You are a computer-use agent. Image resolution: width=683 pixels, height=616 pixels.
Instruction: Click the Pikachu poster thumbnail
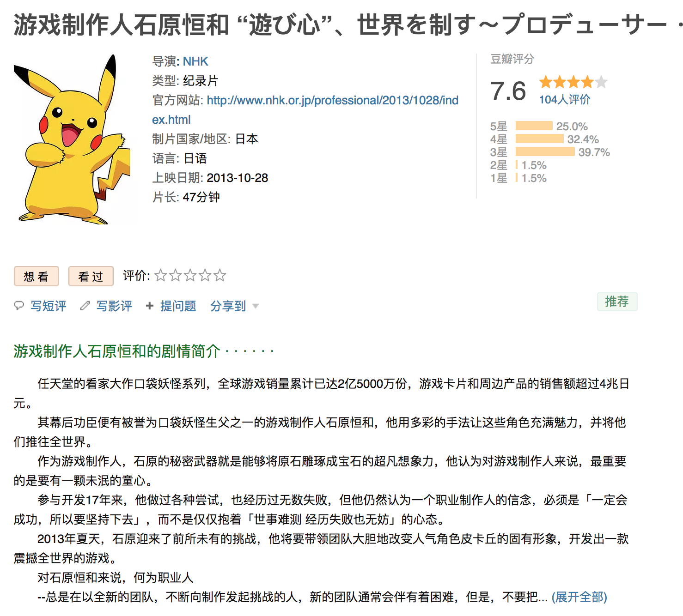[72, 139]
